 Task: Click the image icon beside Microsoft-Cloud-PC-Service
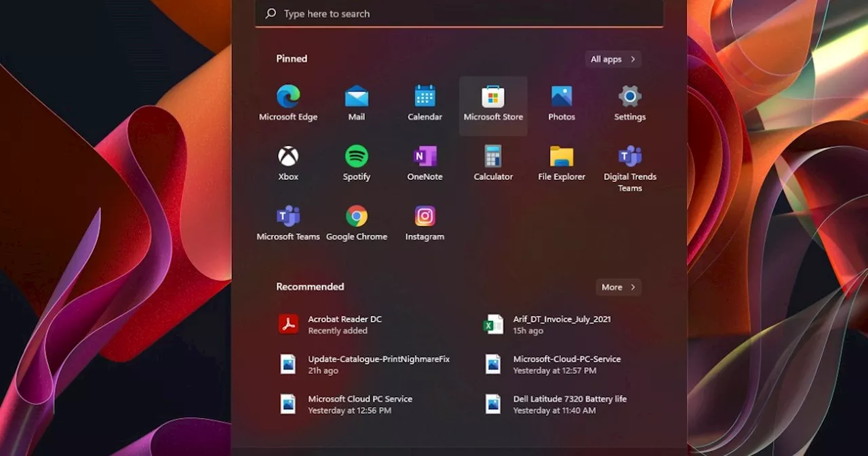pyautogui.click(x=493, y=364)
